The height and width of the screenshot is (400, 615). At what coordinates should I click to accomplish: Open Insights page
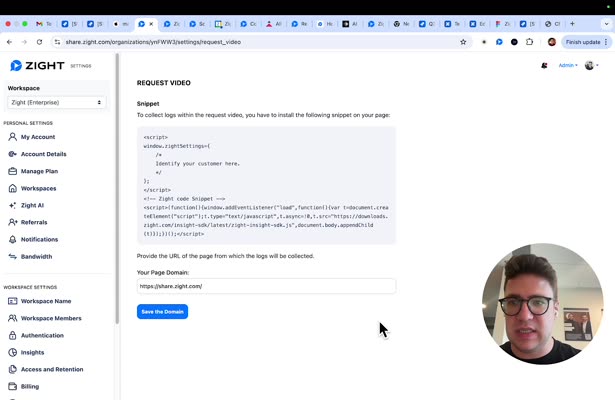(26, 353)
